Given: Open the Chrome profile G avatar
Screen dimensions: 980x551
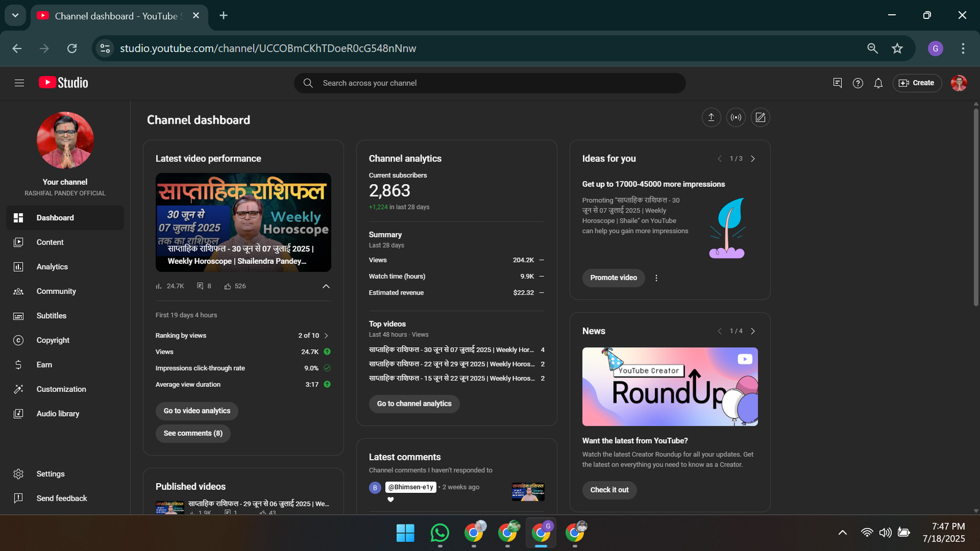Looking at the screenshot, I should 935,48.
